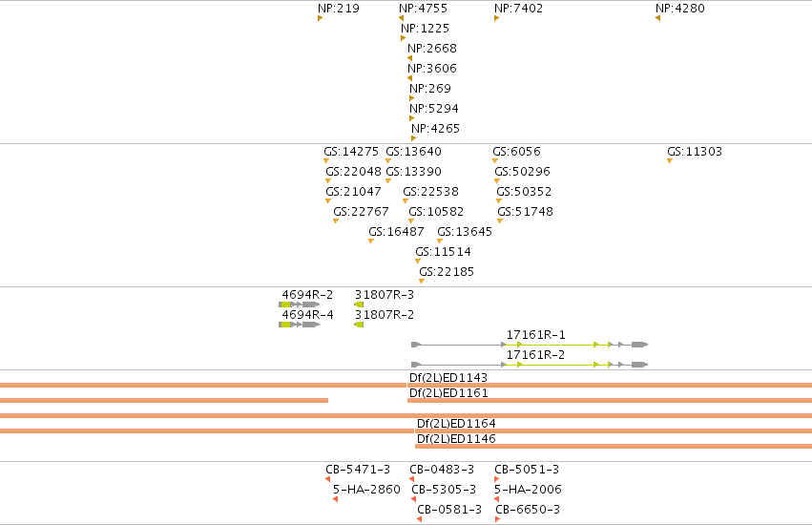Select the 5-HA-2860 insertion marker
Image resolution: width=812 pixels, height=525 pixels.
336,499
